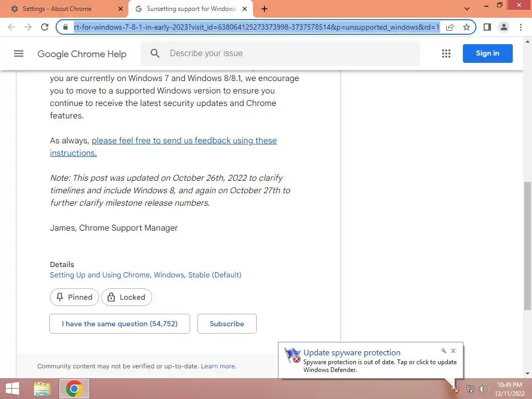
Task: Open Setting Up and Using Chrome category link
Action: [x=145, y=275]
